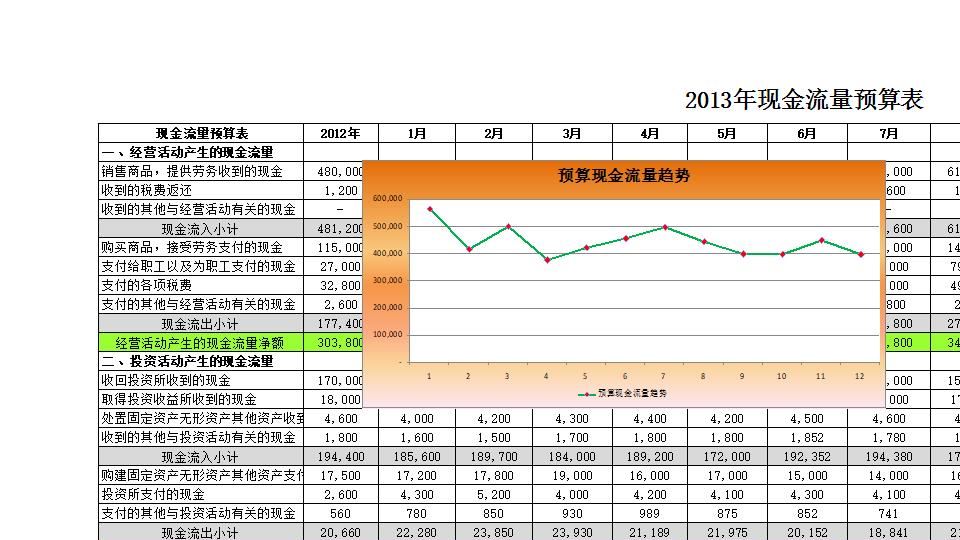
Task: Click the title 2013年现金流量预算表
Action: [x=803, y=100]
